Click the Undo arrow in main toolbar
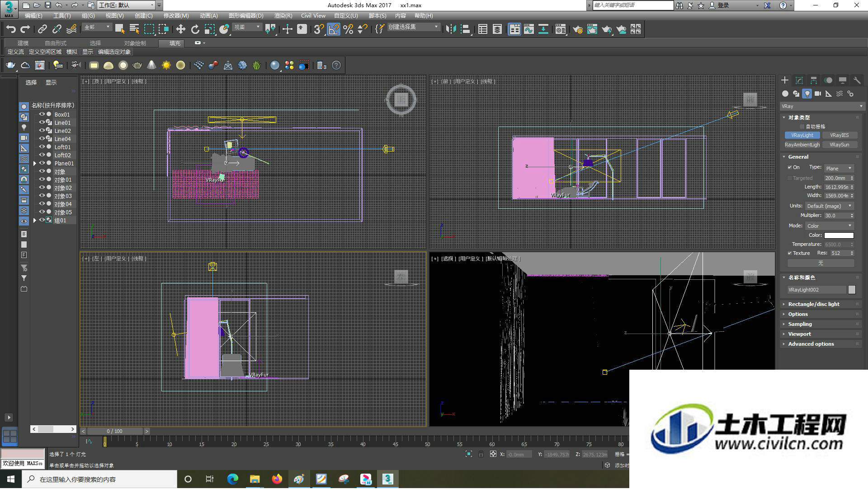This screenshot has width=868, height=489. click(x=11, y=29)
